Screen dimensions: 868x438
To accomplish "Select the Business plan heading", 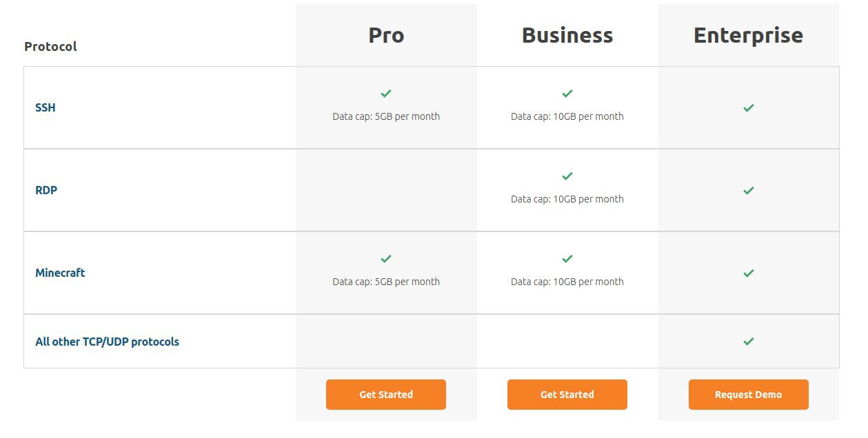I will point(567,35).
